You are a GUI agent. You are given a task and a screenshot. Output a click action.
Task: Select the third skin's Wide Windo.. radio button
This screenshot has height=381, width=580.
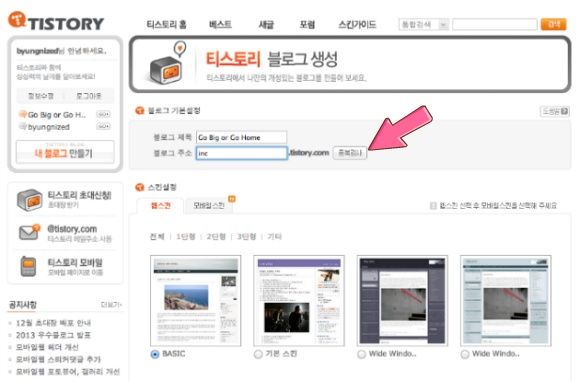[x=361, y=354]
